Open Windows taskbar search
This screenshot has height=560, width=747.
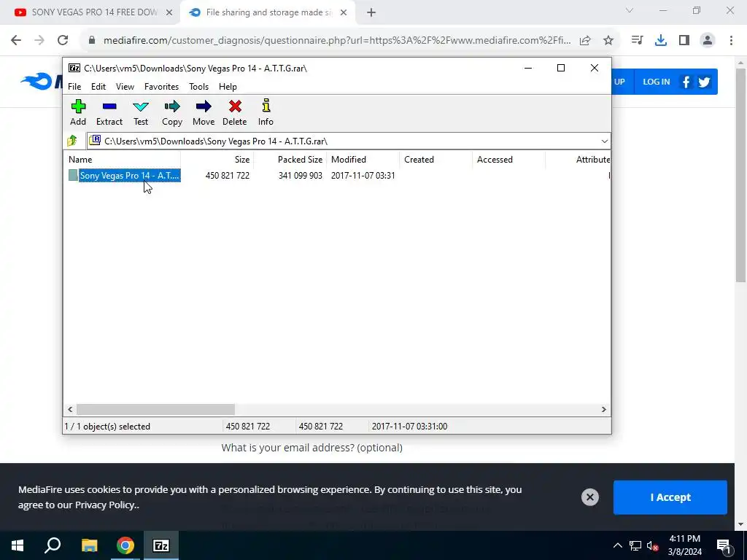tap(53, 545)
